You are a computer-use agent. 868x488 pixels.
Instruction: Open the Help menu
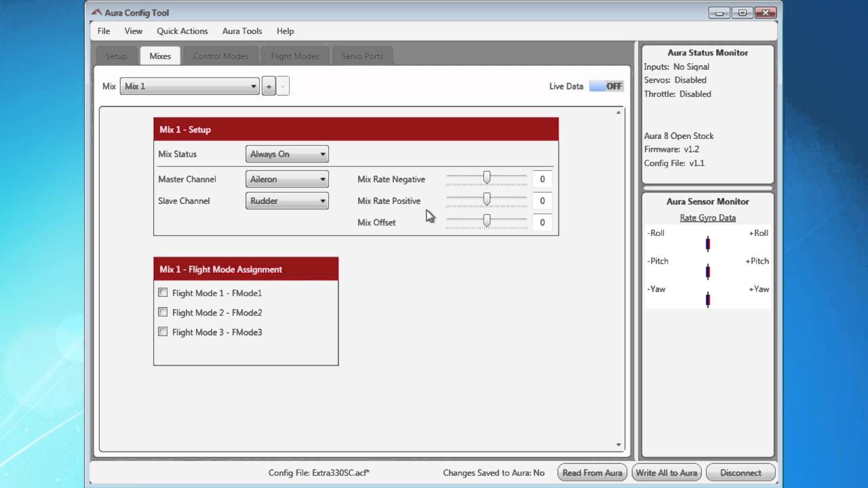click(285, 31)
